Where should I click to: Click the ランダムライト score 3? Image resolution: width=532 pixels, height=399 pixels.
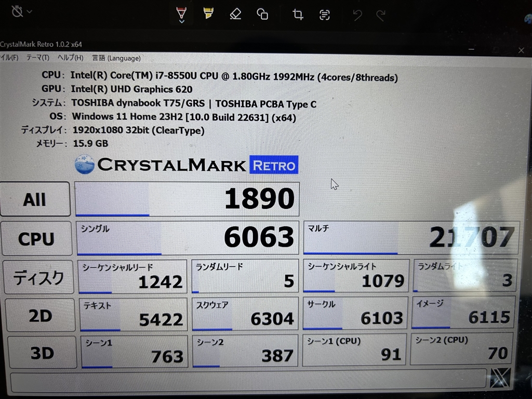465,275
